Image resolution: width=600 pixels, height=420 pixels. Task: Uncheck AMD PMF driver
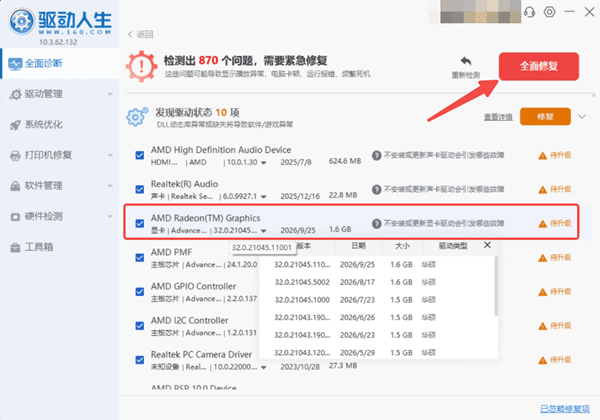tap(140, 258)
